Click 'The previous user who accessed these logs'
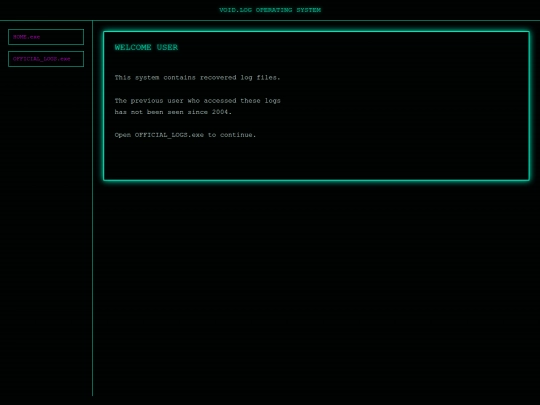Viewport: 540px width, 405px height. pos(197,101)
